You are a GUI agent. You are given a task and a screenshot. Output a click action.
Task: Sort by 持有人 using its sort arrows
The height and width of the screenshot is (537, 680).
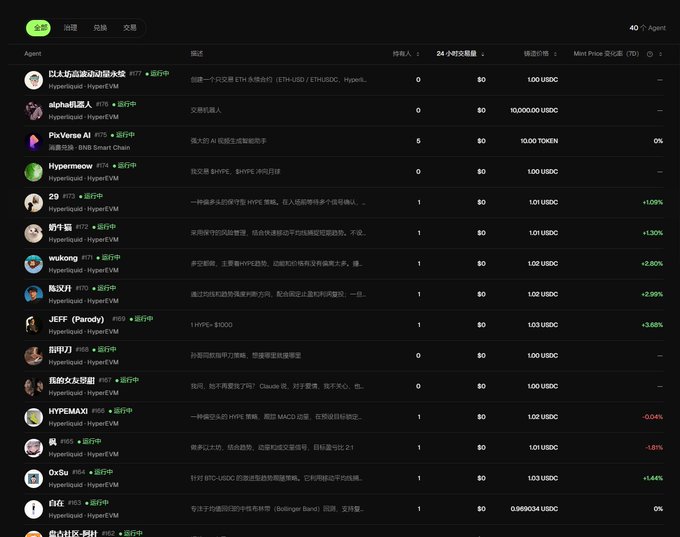[x=418, y=54]
